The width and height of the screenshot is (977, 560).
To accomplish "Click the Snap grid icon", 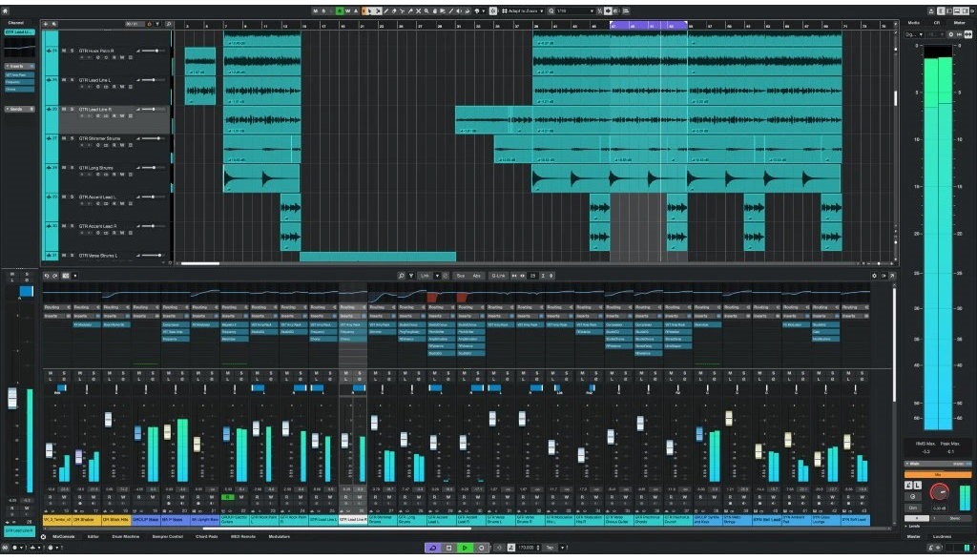I will 504,10.
